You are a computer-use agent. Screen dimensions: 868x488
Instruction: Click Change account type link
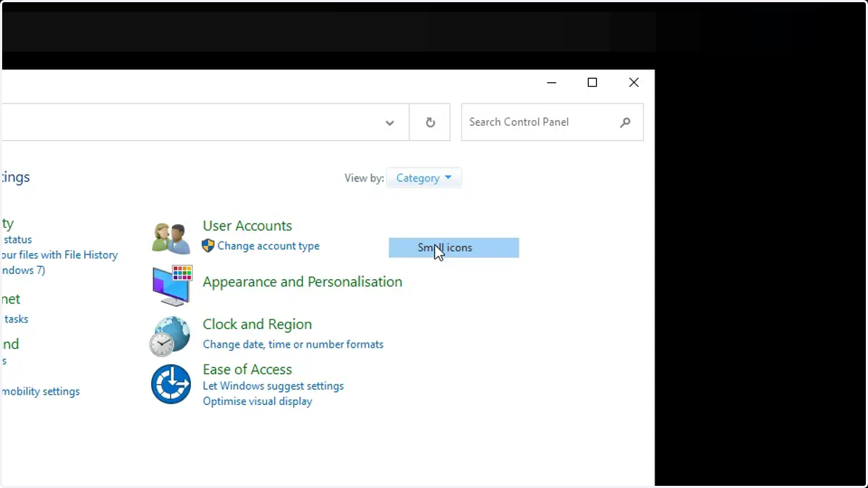click(268, 246)
